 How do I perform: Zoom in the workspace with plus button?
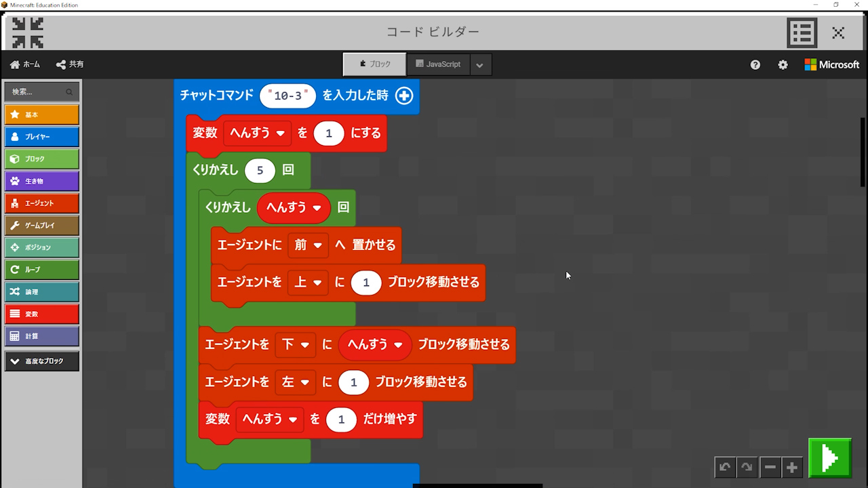[791, 467]
